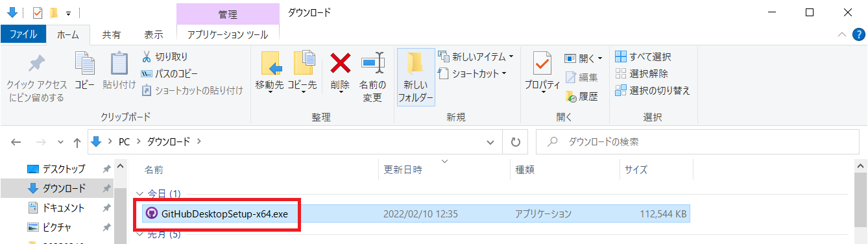The width and height of the screenshot is (868, 244).
Task: Click the title bar properties checkmark icon
Action: point(37,12)
